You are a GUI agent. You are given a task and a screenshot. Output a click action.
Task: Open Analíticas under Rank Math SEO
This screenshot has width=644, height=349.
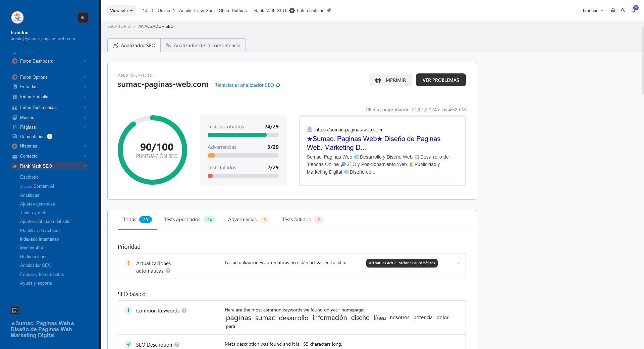click(x=30, y=195)
